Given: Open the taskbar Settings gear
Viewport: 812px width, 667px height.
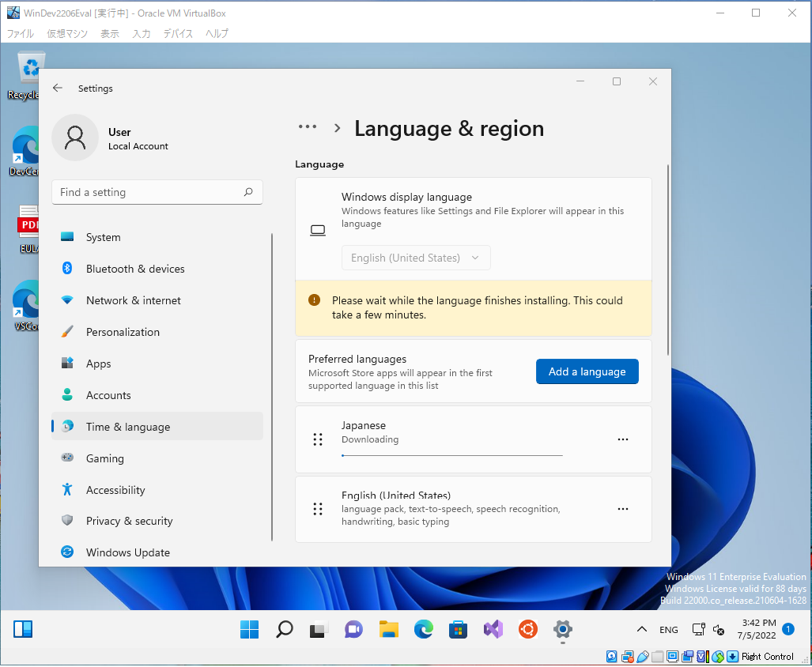Looking at the screenshot, I should coord(562,629).
